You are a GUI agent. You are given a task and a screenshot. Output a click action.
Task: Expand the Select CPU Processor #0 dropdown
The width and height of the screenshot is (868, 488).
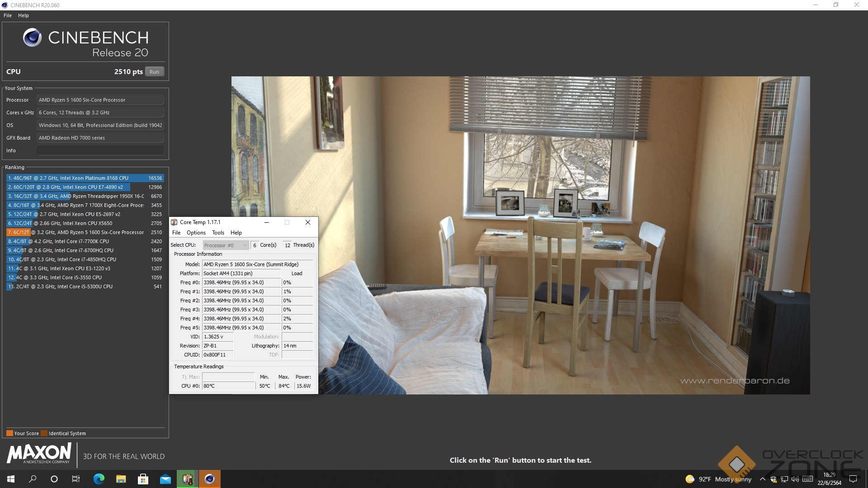[226, 245]
